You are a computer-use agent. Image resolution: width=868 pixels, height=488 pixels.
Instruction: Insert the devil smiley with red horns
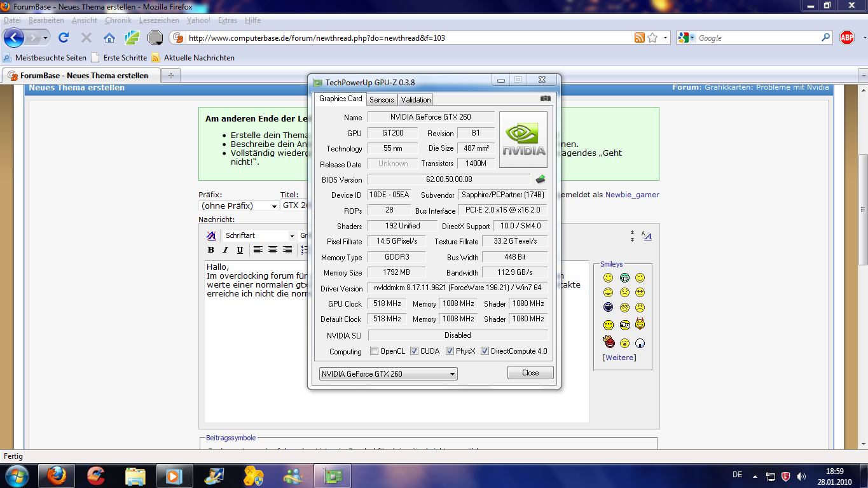click(x=640, y=324)
